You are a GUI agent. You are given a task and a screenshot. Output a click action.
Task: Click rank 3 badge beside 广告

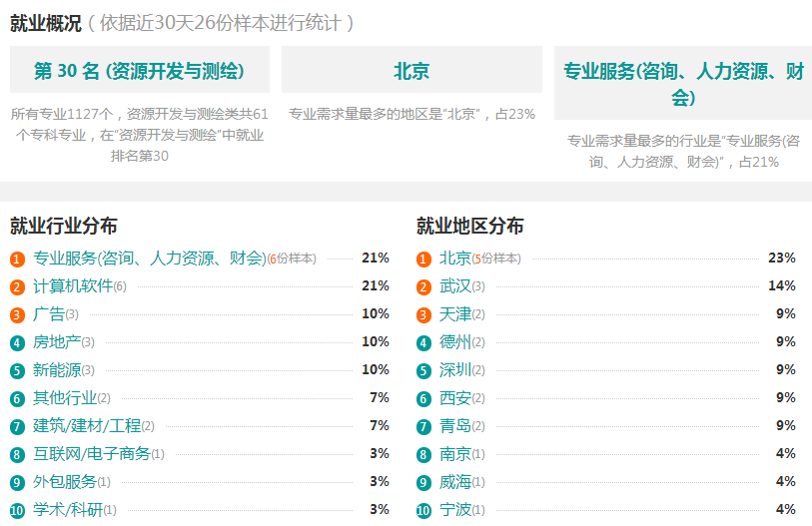(x=17, y=314)
